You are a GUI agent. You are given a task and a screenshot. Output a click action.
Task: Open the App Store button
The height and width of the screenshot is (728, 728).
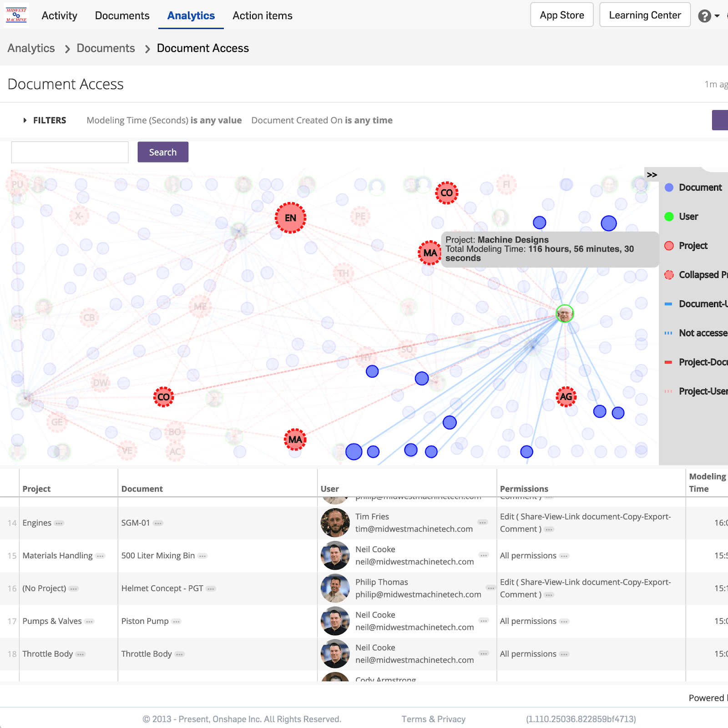(561, 15)
